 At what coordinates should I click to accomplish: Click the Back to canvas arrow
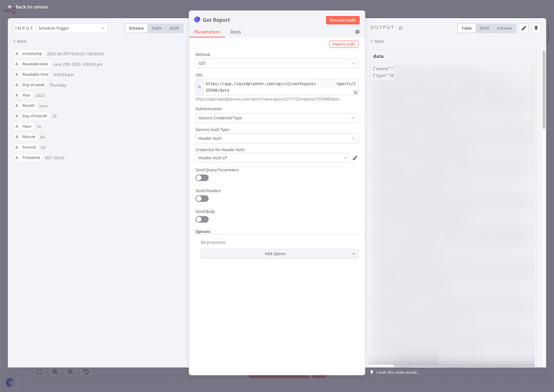coord(10,7)
